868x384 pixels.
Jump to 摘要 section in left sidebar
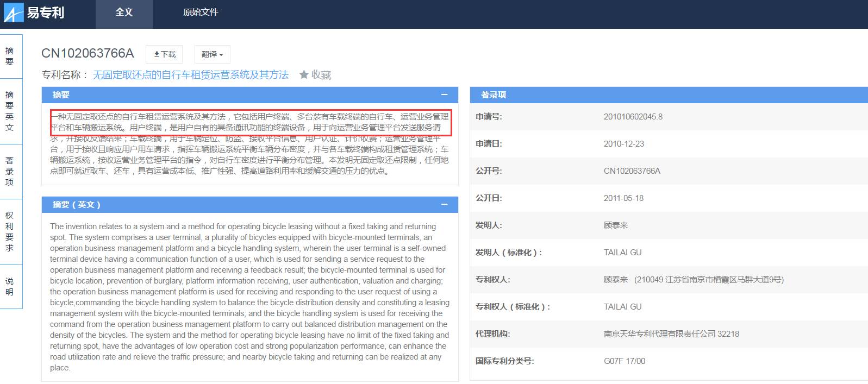pos(10,56)
